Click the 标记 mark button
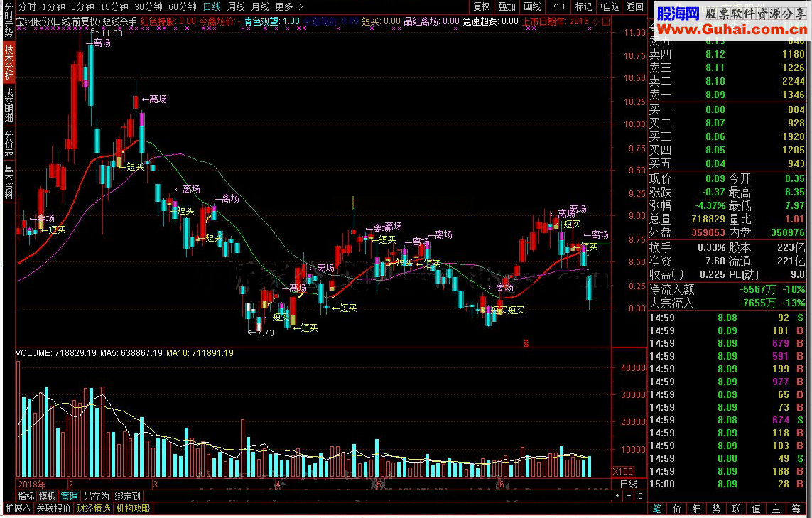The image size is (812, 518). pos(583,6)
